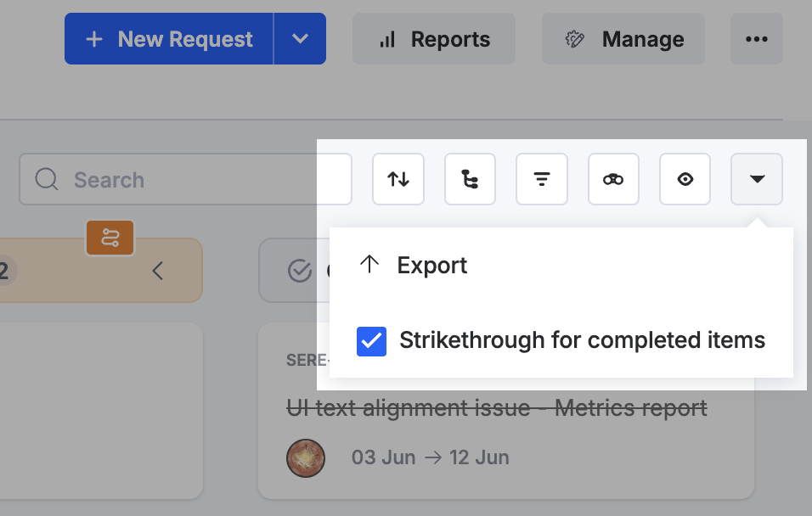Click the orange workflow icon badge
The height and width of the screenshot is (516, 812).
(110, 238)
